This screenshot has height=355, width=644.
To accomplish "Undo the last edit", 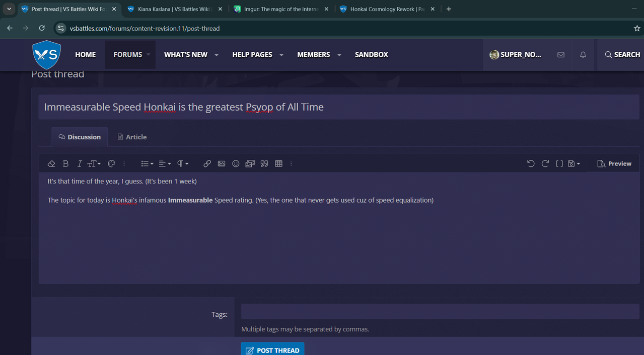I will click(x=531, y=164).
